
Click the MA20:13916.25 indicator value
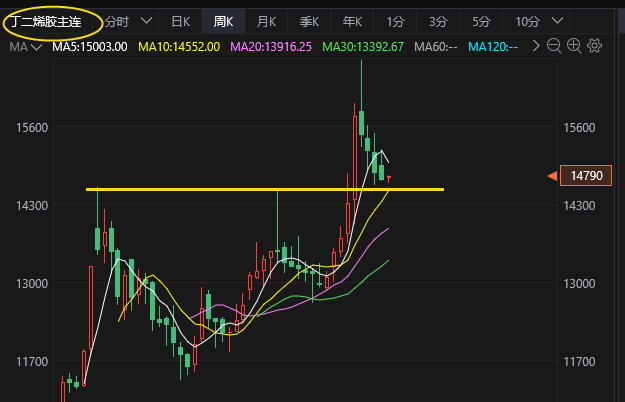(271, 47)
